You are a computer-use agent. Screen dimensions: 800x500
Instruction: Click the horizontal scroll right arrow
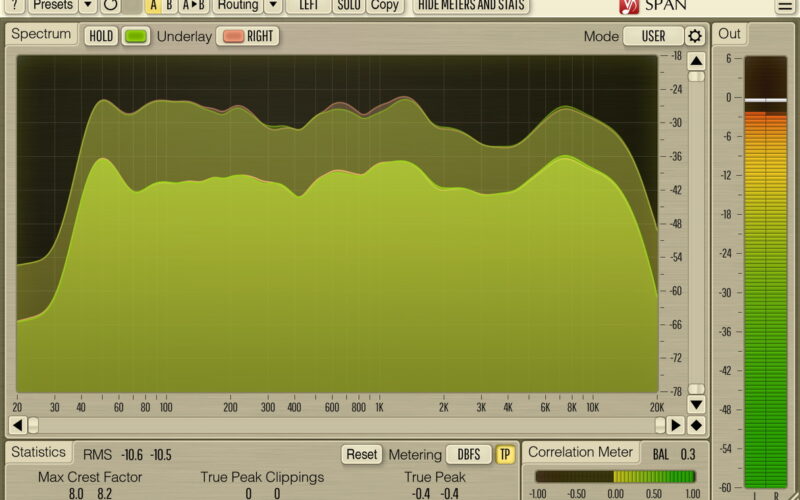point(676,425)
